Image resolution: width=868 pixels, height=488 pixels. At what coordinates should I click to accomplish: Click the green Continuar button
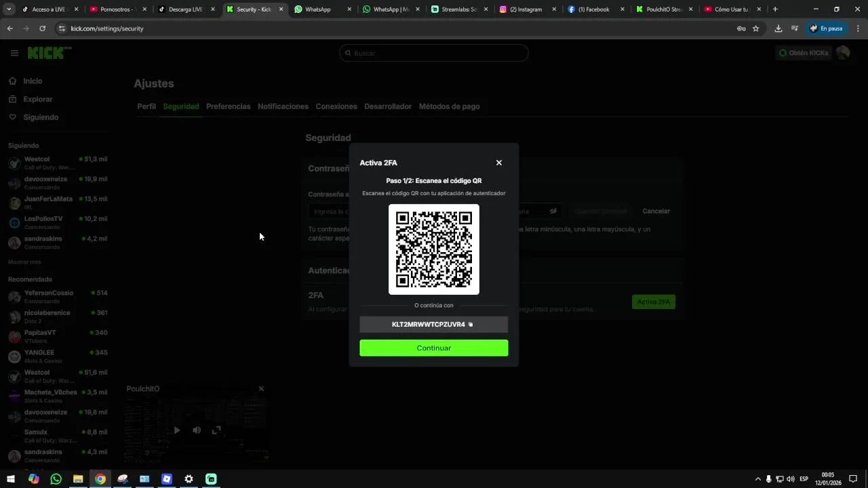[434, 348]
